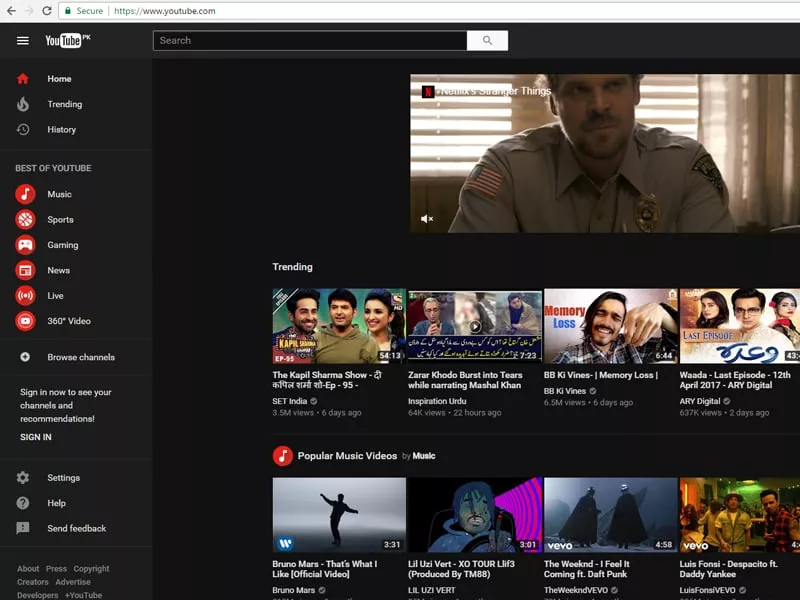Open Zarar Khodo Burst into Tears thumbnail
Viewport: 800px width, 600px height.
coord(474,326)
